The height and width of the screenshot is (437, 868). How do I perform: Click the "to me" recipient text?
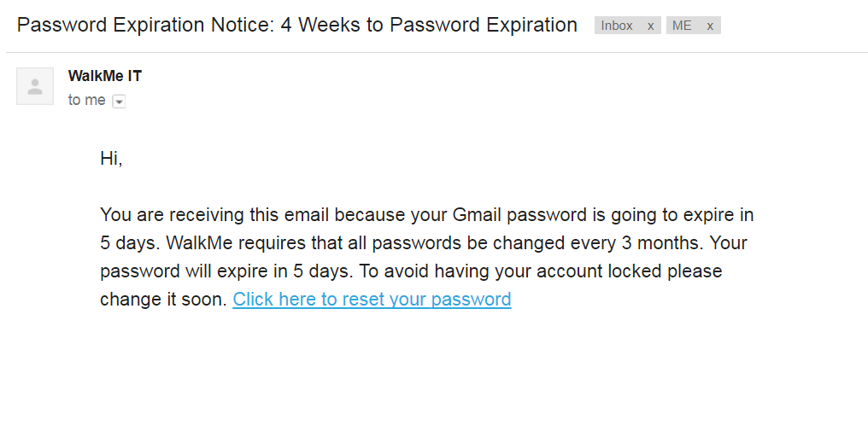[86, 100]
